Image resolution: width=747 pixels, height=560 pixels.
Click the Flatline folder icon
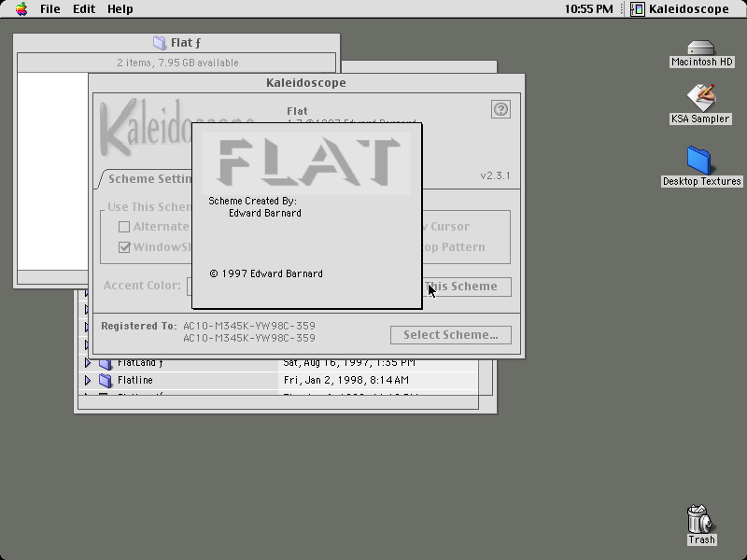click(106, 380)
